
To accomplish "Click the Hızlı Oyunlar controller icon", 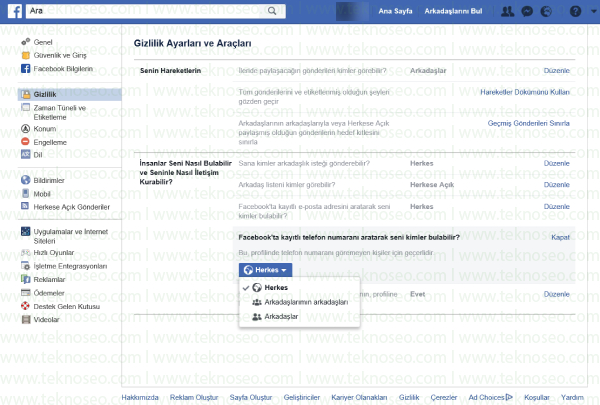I will pyautogui.click(x=26, y=252).
